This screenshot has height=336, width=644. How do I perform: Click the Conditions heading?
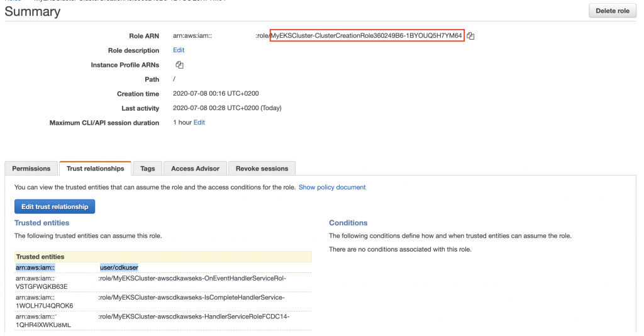click(348, 223)
